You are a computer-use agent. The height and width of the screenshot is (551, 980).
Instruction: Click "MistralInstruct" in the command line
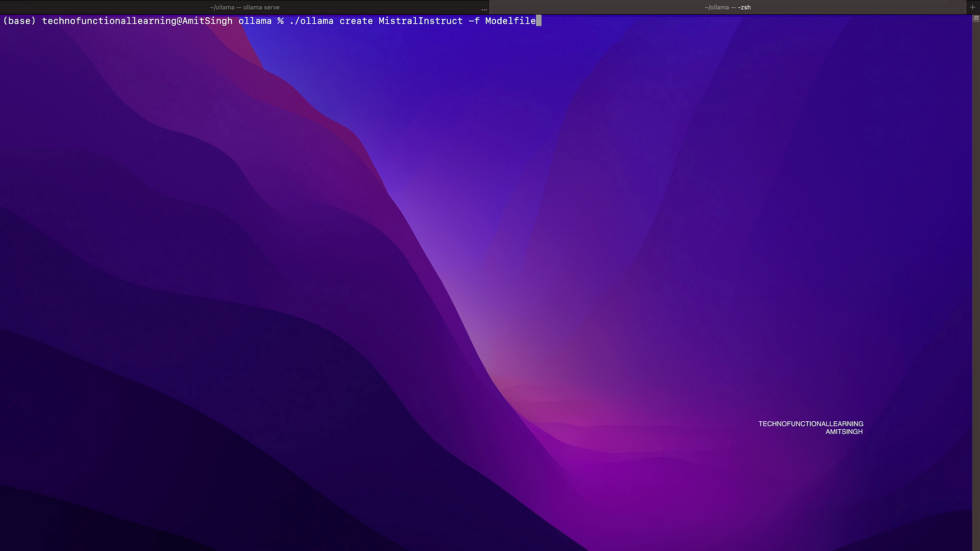tap(420, 21)
